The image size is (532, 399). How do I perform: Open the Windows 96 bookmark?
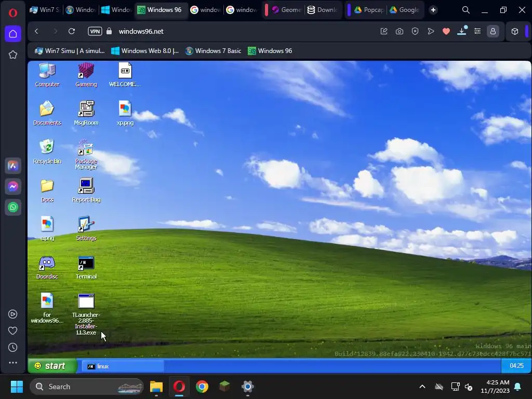pyautogui.click(x=270, y=51)
